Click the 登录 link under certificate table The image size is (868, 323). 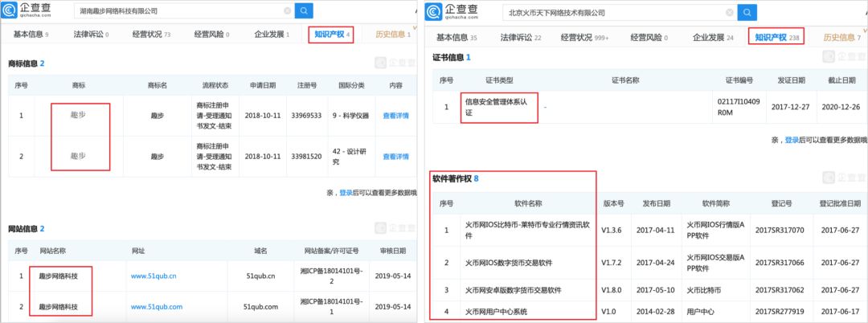click(792, 139)
